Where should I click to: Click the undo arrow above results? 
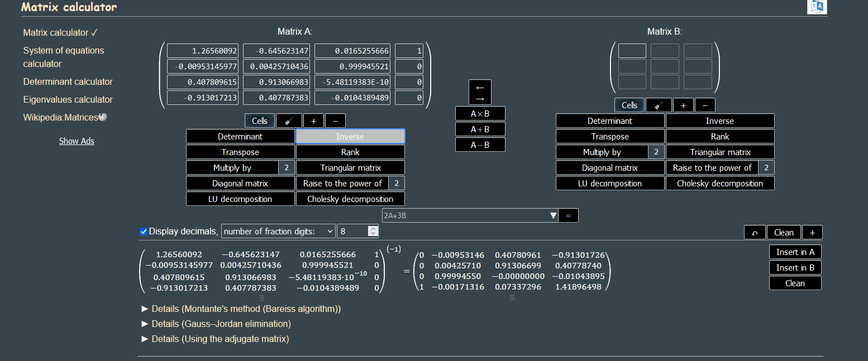[755, 233]
